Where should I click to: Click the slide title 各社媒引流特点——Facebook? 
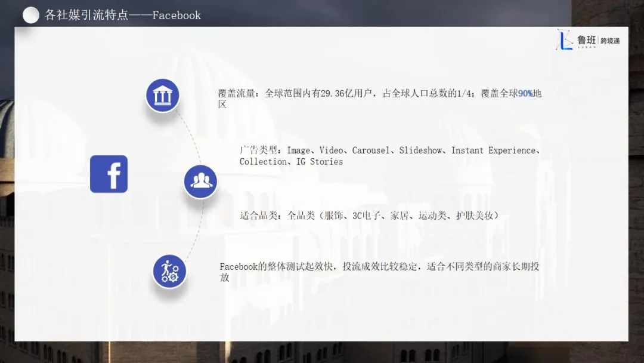[x=123, y=15]
